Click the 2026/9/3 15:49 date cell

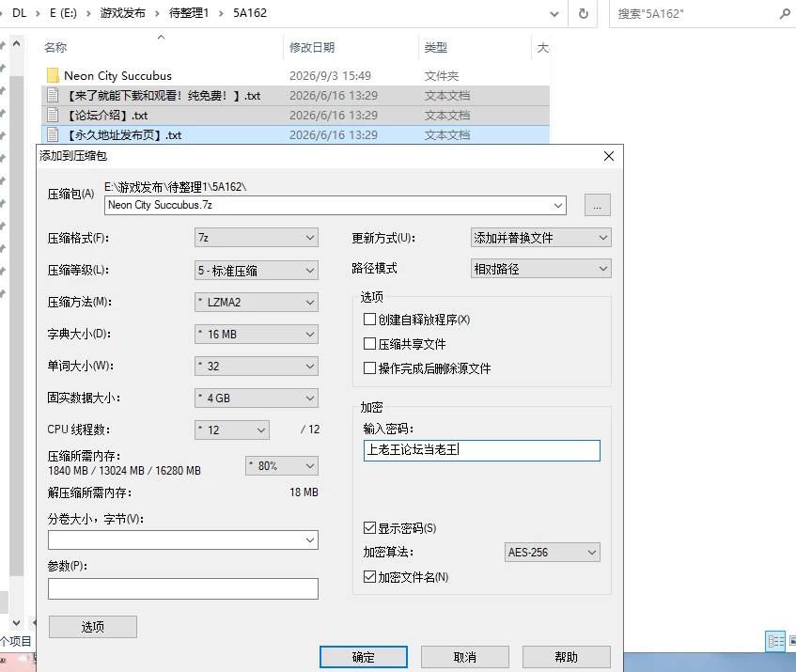click(x=330, y=75)
